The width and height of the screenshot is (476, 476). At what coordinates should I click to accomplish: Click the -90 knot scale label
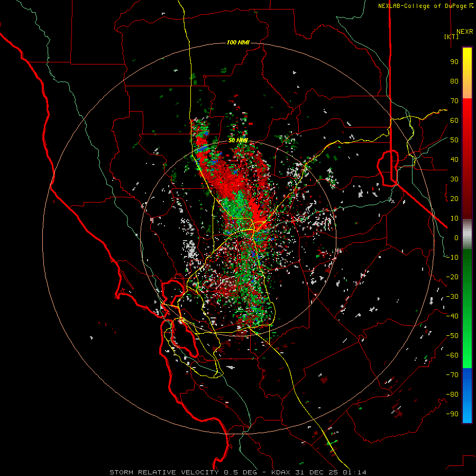point(452,414)
